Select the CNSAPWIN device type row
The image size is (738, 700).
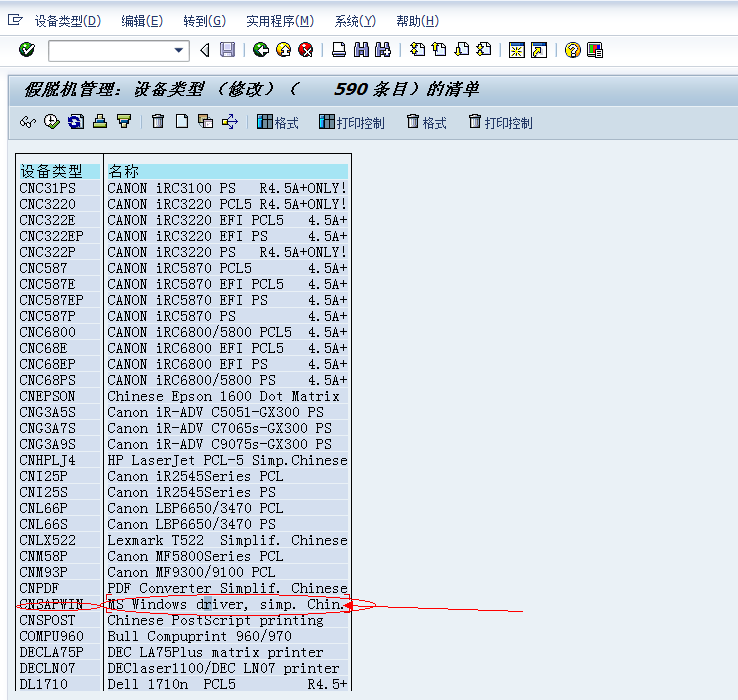tap(51, 604)
